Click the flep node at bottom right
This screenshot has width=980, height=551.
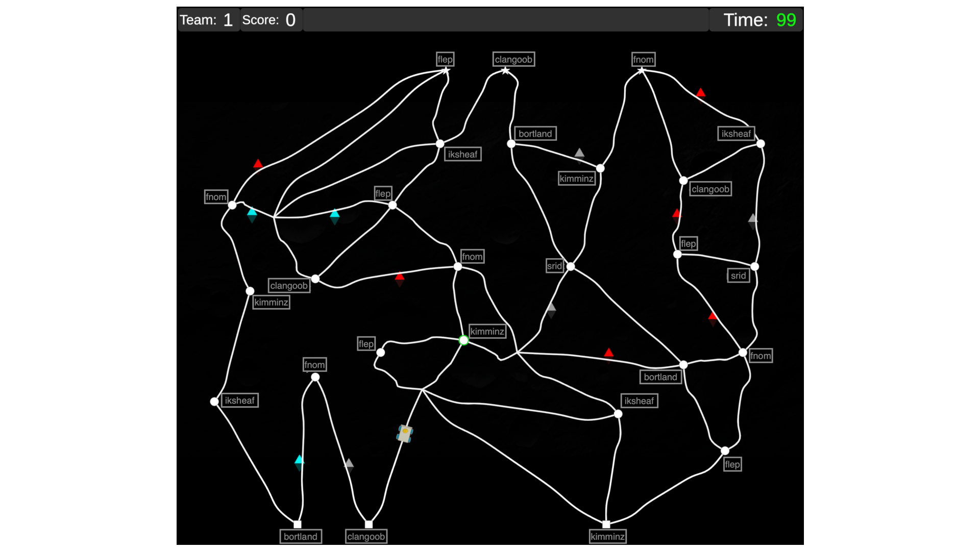coord(725,451)
